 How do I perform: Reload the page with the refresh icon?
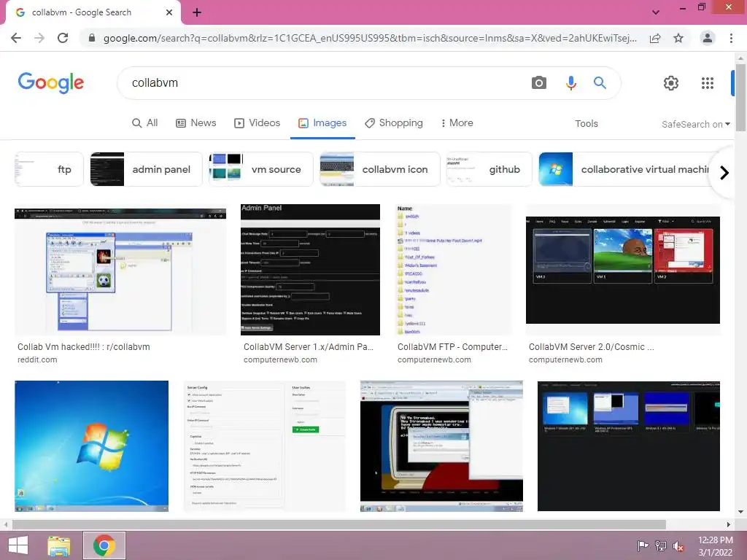click(63, 38)
